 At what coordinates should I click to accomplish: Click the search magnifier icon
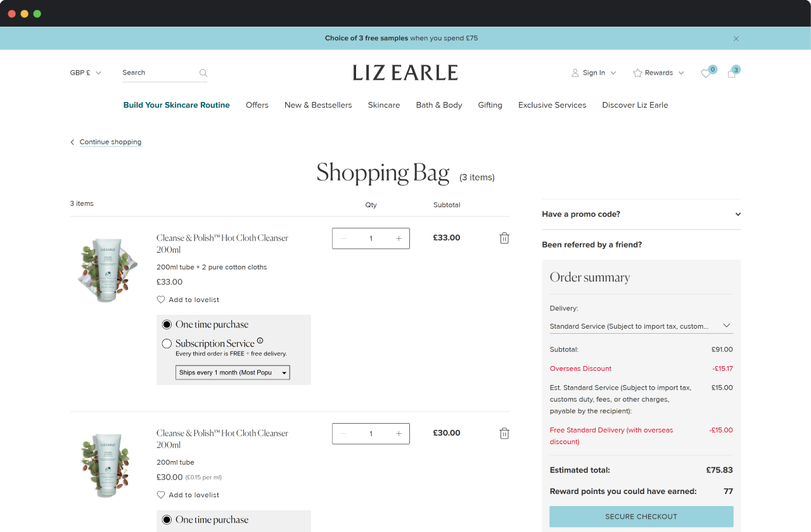click(x=203, y=73)
